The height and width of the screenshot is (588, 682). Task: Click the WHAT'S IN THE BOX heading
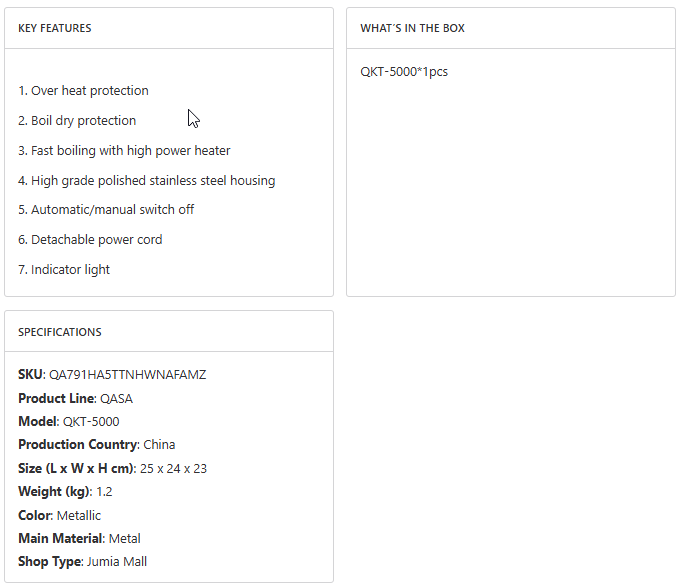tap(412, 28)
